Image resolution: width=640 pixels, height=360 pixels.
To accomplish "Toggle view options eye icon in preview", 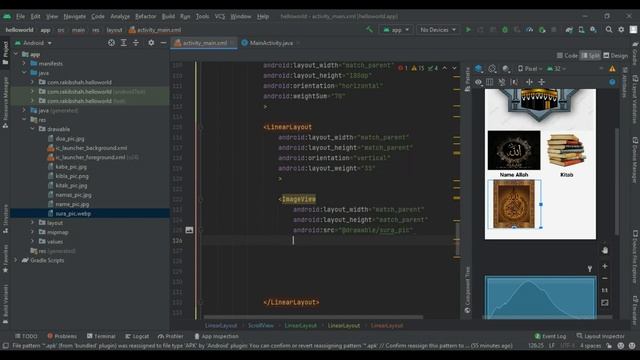I will 478,82.
